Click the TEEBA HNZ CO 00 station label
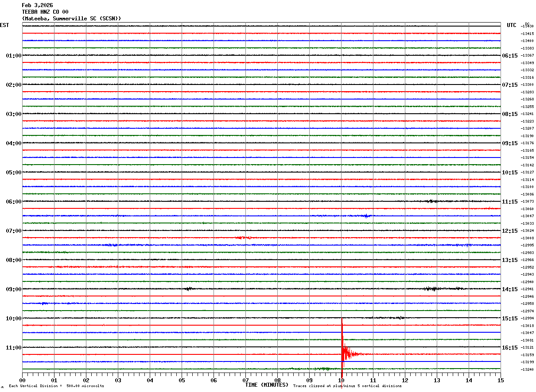Image resolution: width=536 pixels, height=392 pixels. coord(45,12)
